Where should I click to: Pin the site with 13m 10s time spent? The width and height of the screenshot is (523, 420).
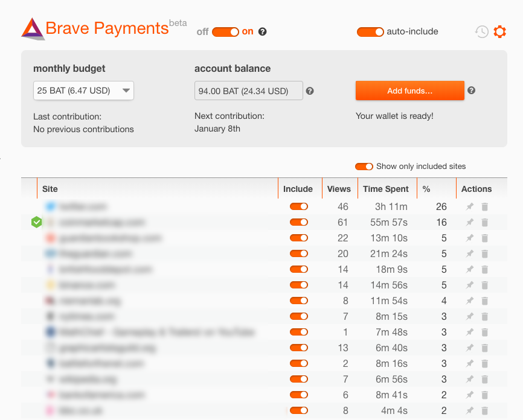(470, 238)
